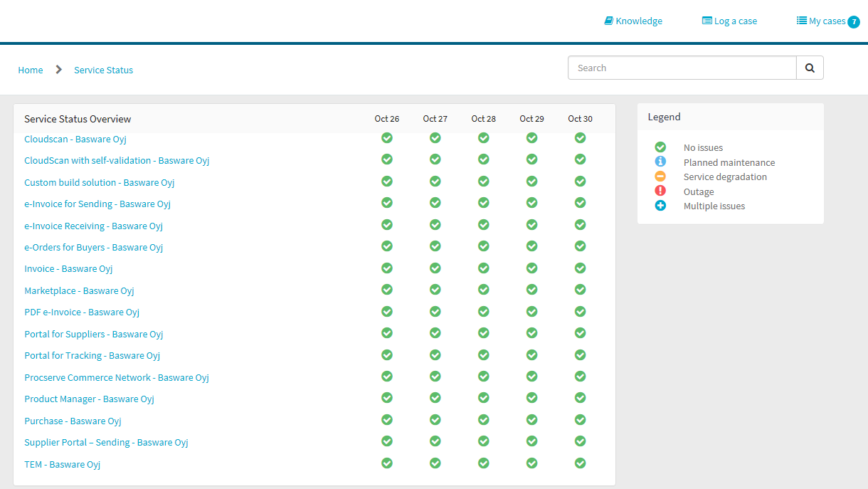Open Supplier Portal – Sending service
This screenshot has width=868, height=489.
pyautogui.click(x=106, y=442)
